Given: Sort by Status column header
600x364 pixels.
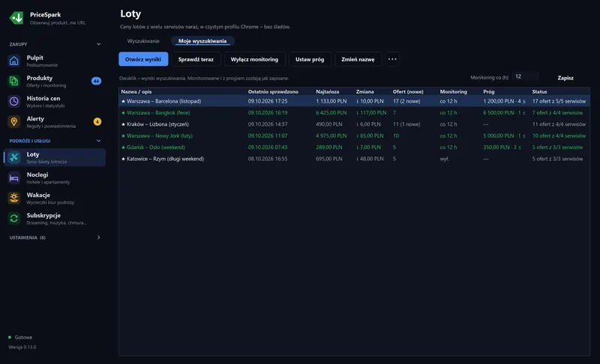Looking at the screenshot, I should pos(539,91).
